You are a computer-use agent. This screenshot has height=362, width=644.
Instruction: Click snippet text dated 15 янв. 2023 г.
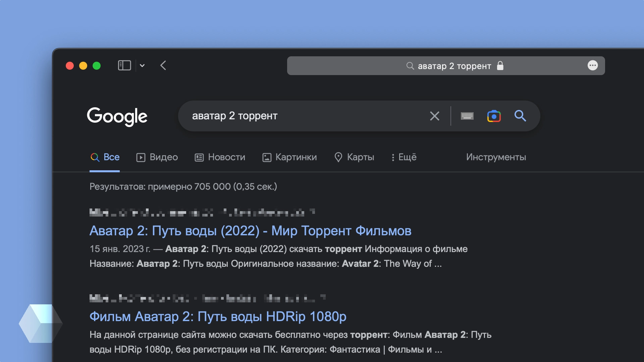pos(120,249)
